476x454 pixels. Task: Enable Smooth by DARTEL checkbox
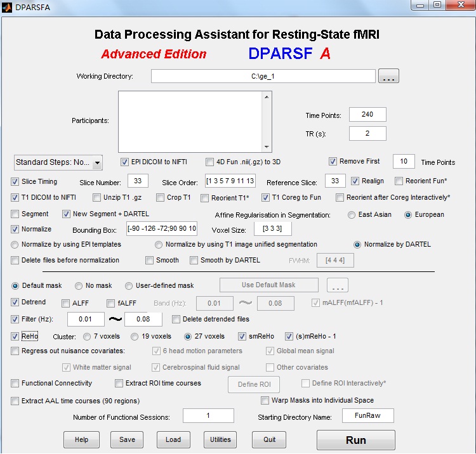pyautogui.click(x=194, y=260)
